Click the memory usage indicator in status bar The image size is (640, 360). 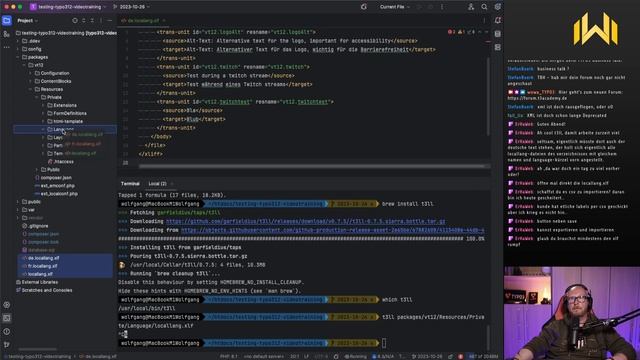(x=483, y=357)
